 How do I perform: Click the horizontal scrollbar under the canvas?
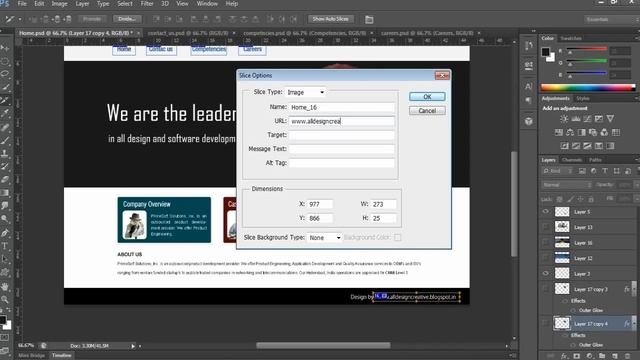pyautogui.click(x=323, y=346)
